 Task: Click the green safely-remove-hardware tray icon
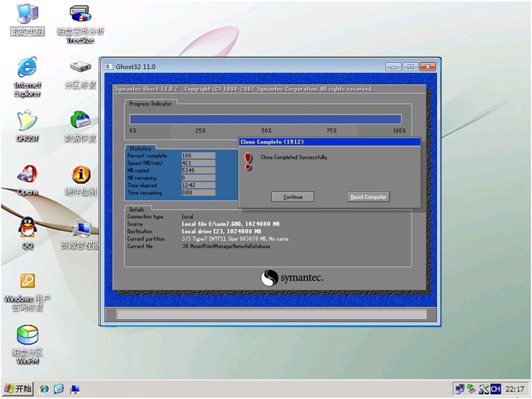[471, 389]
